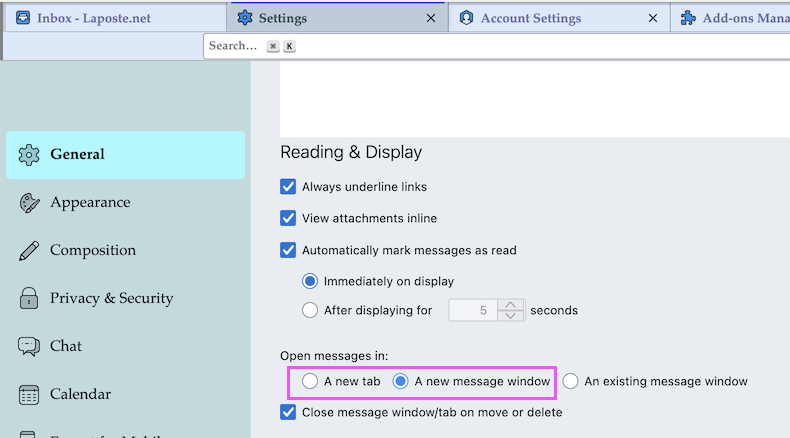The height and width of the screenshot is (438, 790).
Task: Select After displaying for radio option
Action: (x=310, y=310)
